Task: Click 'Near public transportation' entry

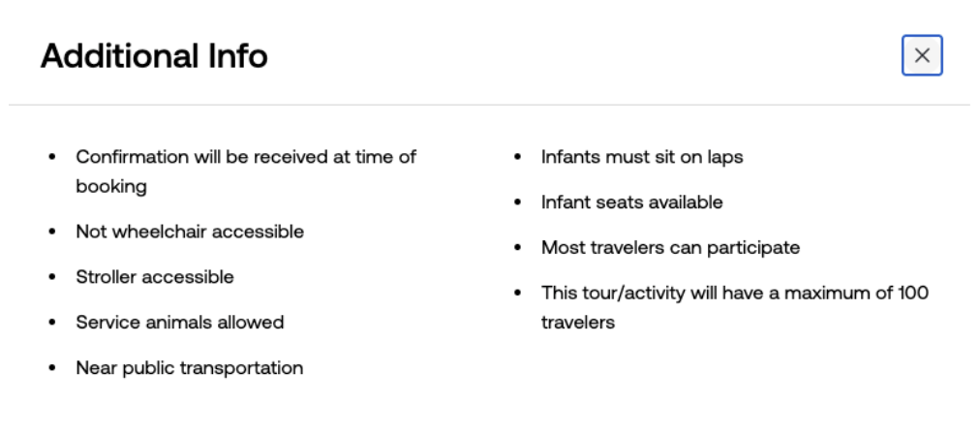Action: tap(190, 368)
